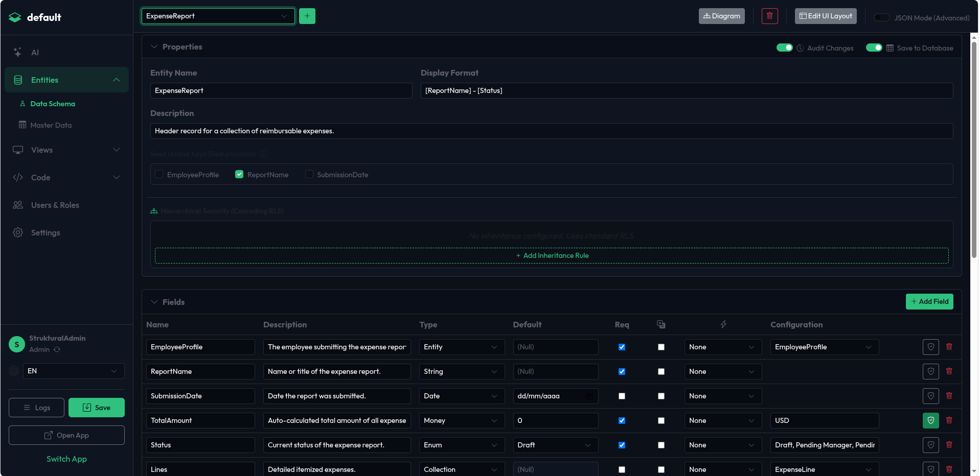Check EmployeeProfile seed unique key

[159, 174]
